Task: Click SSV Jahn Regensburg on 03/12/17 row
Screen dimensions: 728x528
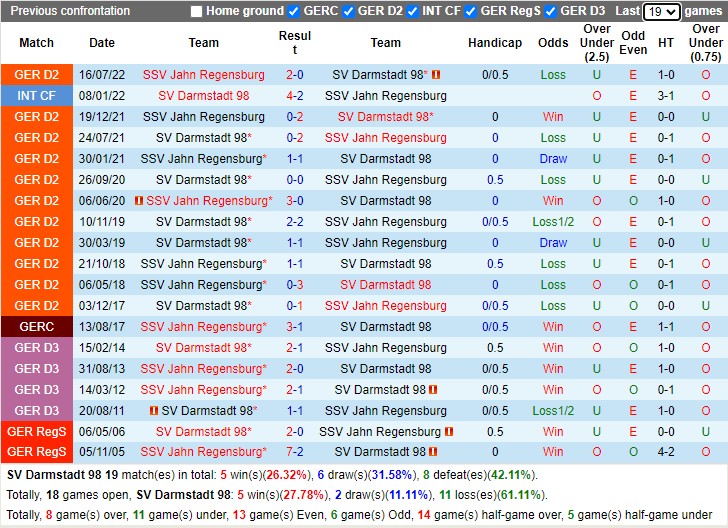Action: tap(385, 306)
